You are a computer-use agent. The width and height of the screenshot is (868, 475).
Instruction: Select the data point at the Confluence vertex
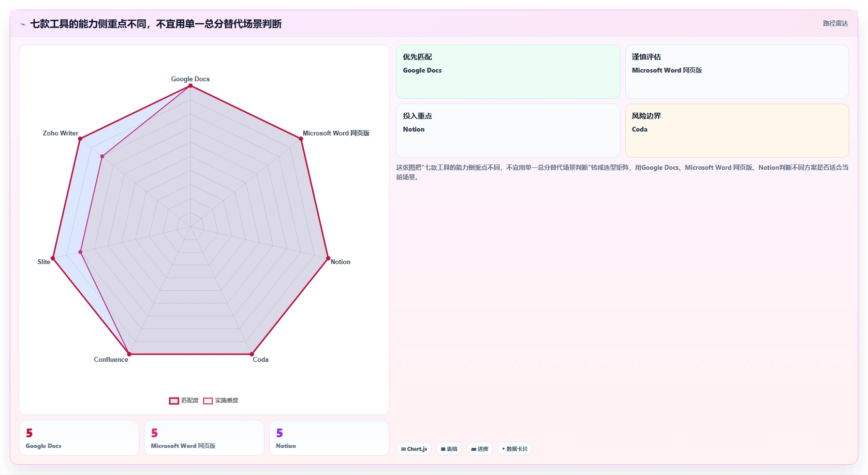(129, 354)
